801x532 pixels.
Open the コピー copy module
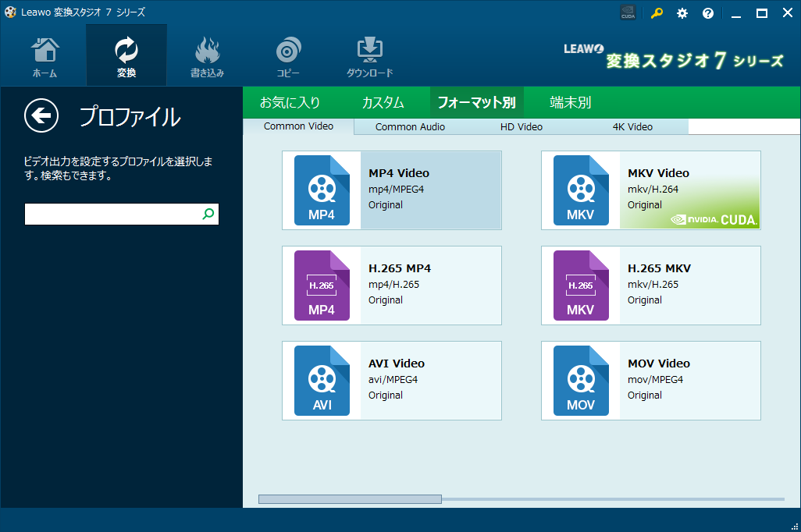(x=288, y=56)
